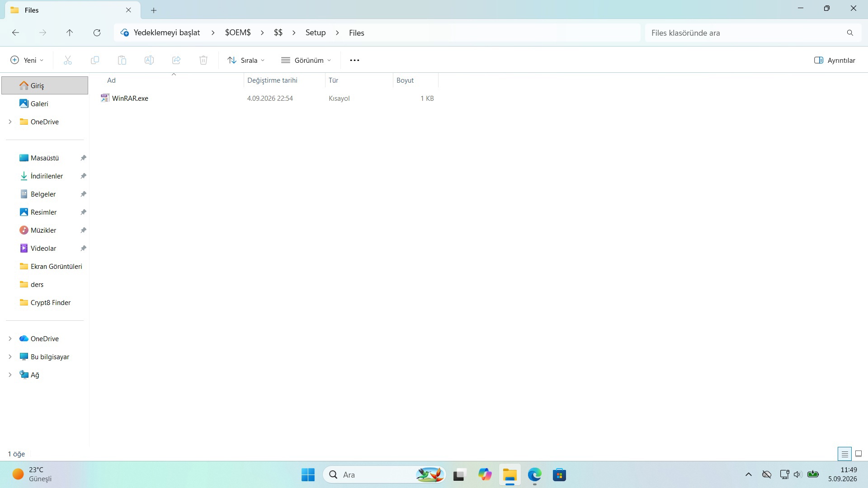
Task: Expand the Ağ network tree node
Action: [x=10, y=375]
